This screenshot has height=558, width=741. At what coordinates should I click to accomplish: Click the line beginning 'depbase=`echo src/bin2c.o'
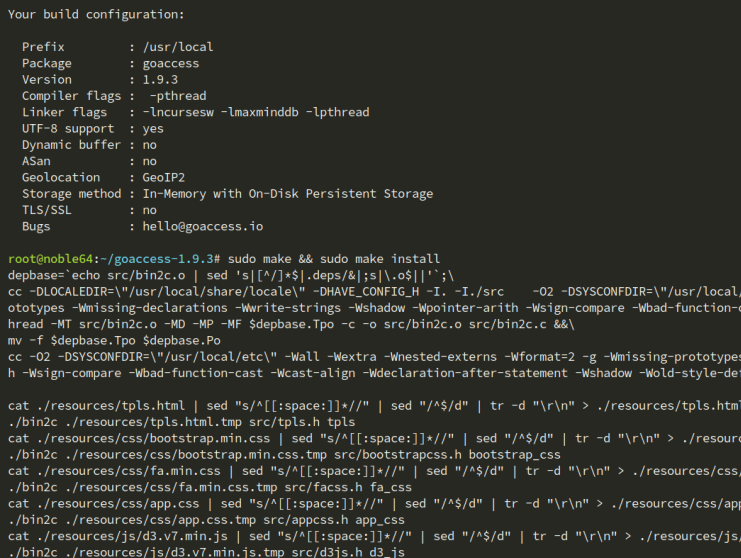point(230,275)
